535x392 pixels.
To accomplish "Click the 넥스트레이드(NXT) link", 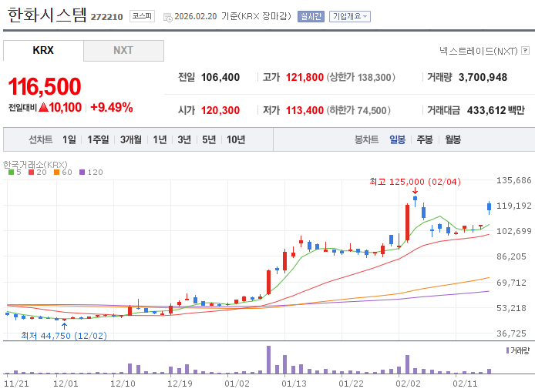I will (479, 51).
